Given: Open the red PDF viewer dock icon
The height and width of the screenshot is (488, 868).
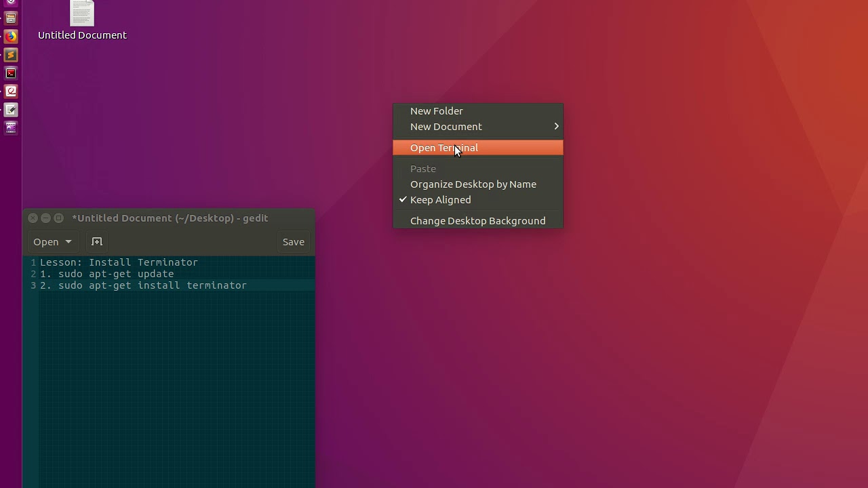Looking at the screenshot, I should (x=11, y=91).
